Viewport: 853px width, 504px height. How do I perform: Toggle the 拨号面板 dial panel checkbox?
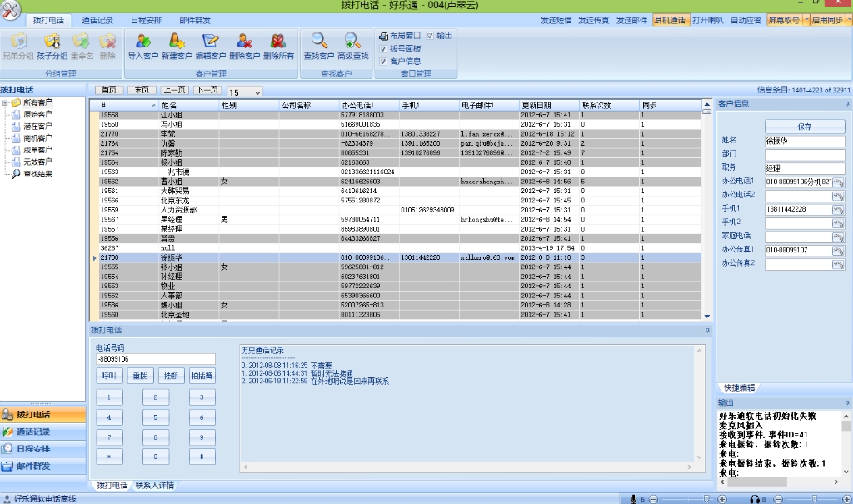point(383,49)
